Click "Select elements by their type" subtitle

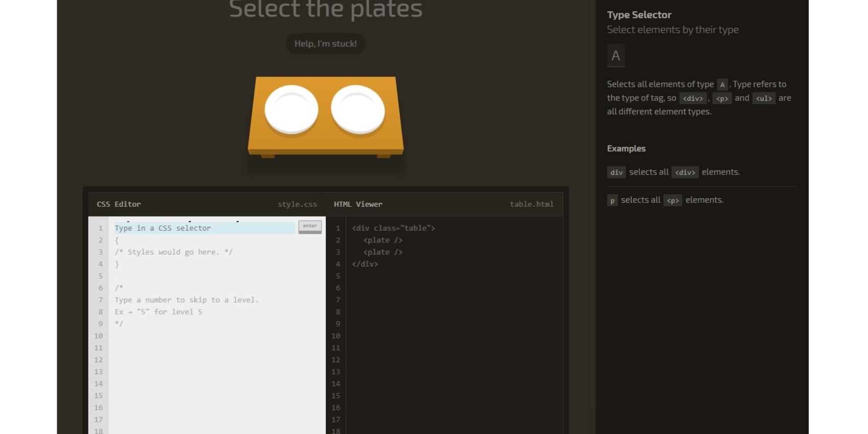coord(673,30)
